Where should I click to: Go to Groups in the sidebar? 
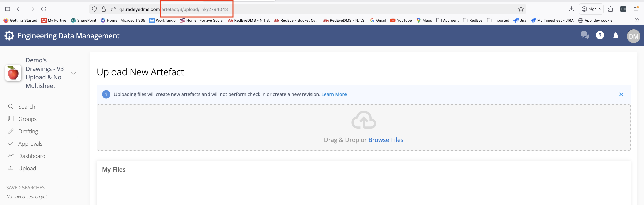click(x=27, y=119)
